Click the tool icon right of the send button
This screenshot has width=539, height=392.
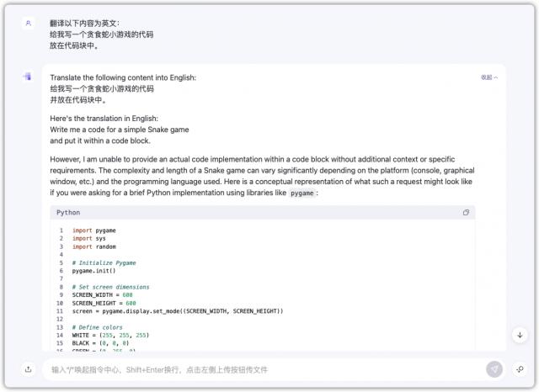tap(520, 369)
